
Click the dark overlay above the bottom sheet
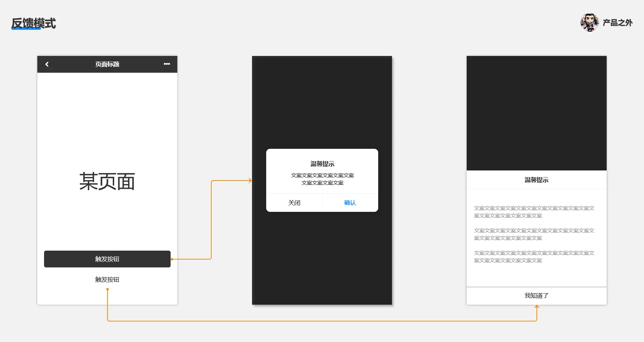point(536,113)
